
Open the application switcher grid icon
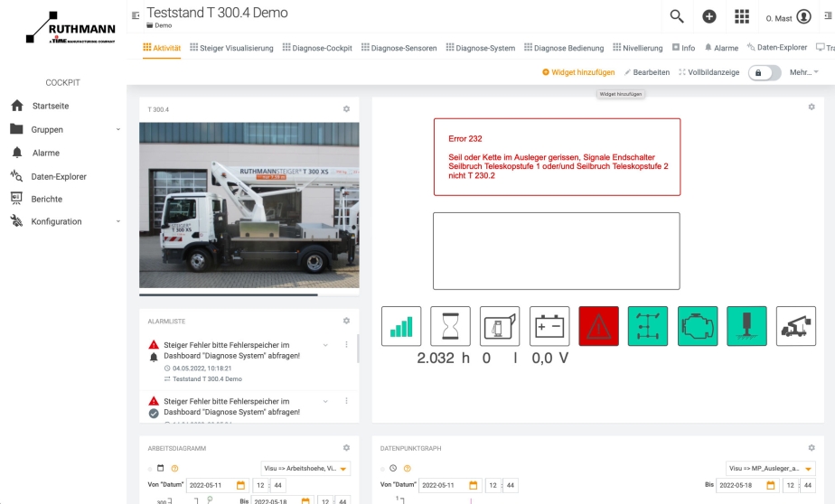pos(742,16)
